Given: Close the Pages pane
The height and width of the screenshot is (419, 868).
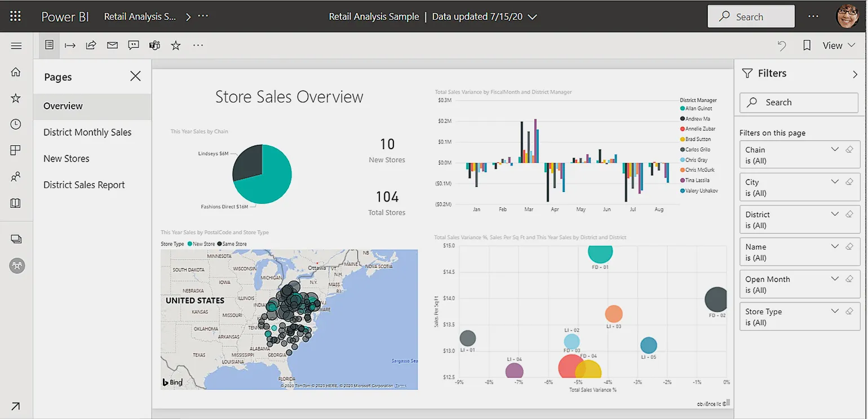Looking at the screenshot, I should coord(135,77).
